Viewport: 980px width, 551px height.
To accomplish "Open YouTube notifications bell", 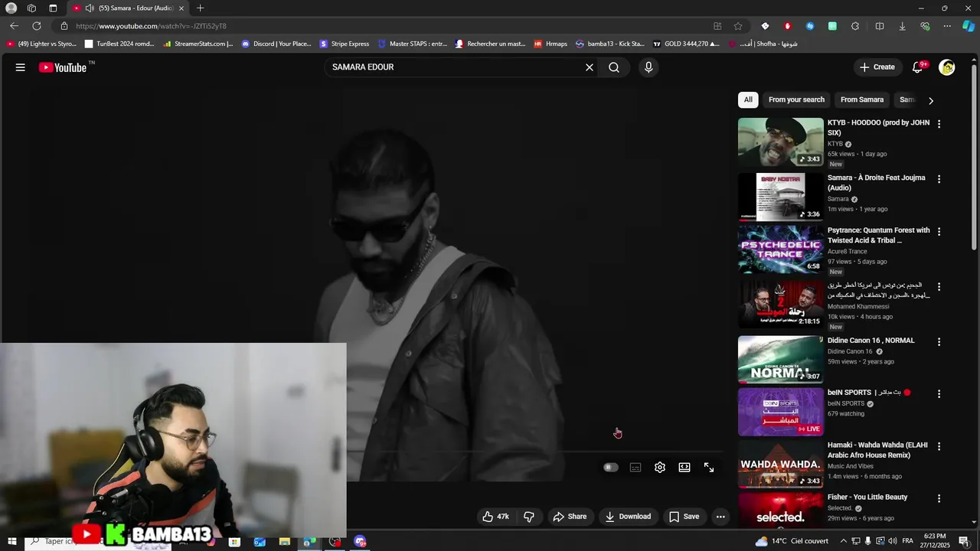I will [917, 67].
